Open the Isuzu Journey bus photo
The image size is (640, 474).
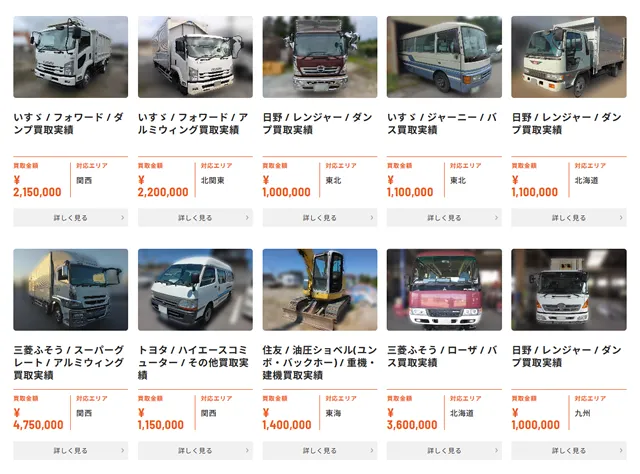(444, 57)
